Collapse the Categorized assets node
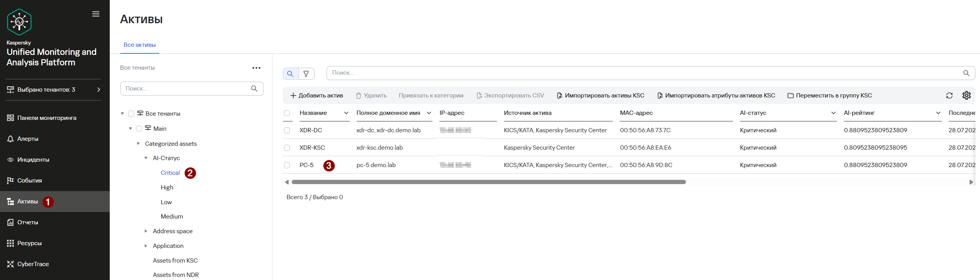This screenshot has width=980, height=280. 138,143
